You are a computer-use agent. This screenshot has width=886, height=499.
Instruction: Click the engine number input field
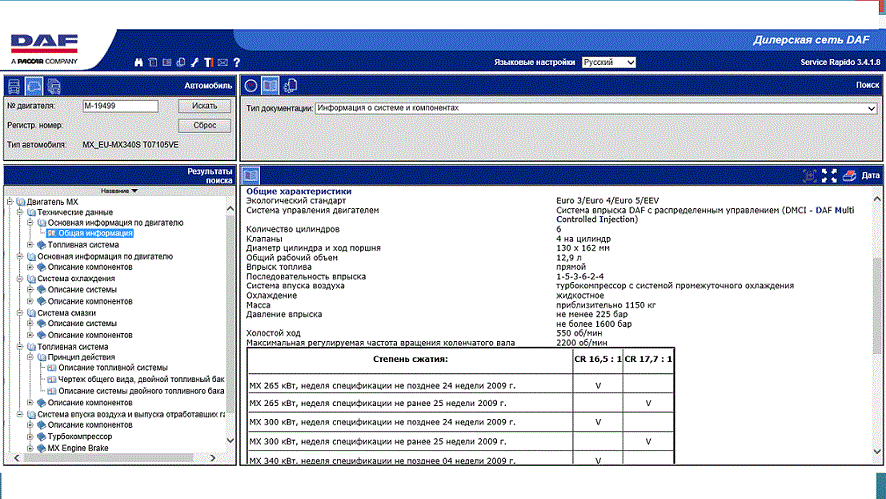point(120,106)
